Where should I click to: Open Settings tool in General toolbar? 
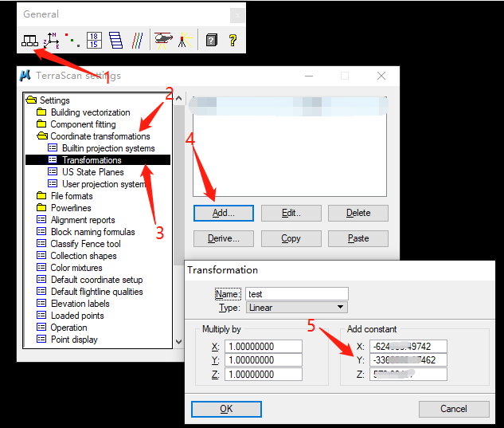[x=29, y=41]
